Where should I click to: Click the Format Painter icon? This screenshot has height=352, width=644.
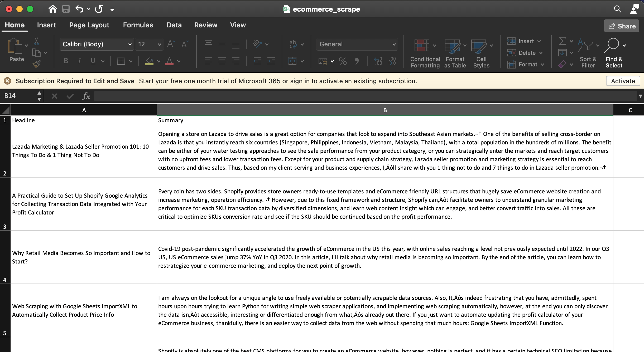coord(37,64)
